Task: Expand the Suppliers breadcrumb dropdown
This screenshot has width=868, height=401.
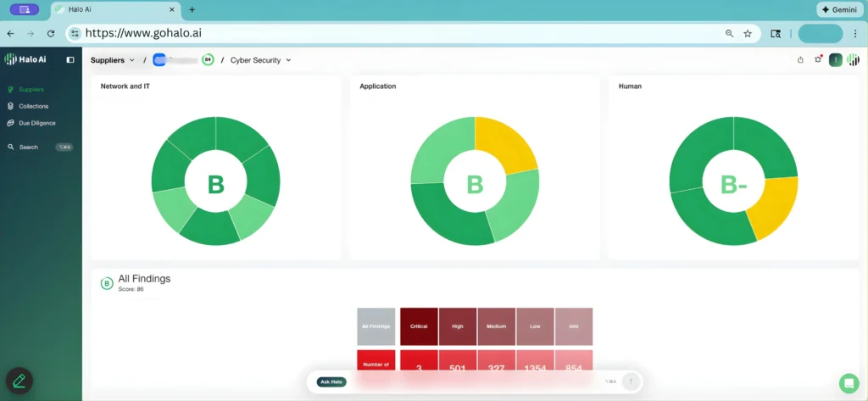Action: [113, 60]
